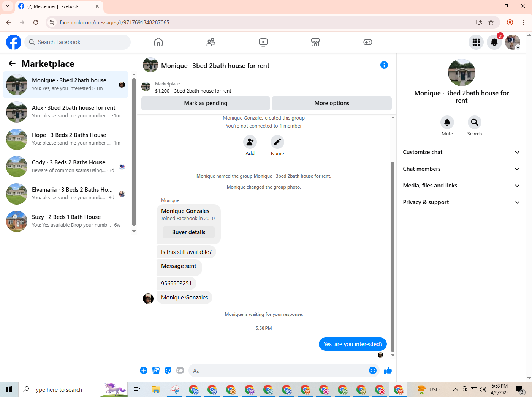Open Elvamaria 3 Beds 2 Baths conversation
Image resolution: width=532 pixels, height=397 pixels.
click(65, 194)
